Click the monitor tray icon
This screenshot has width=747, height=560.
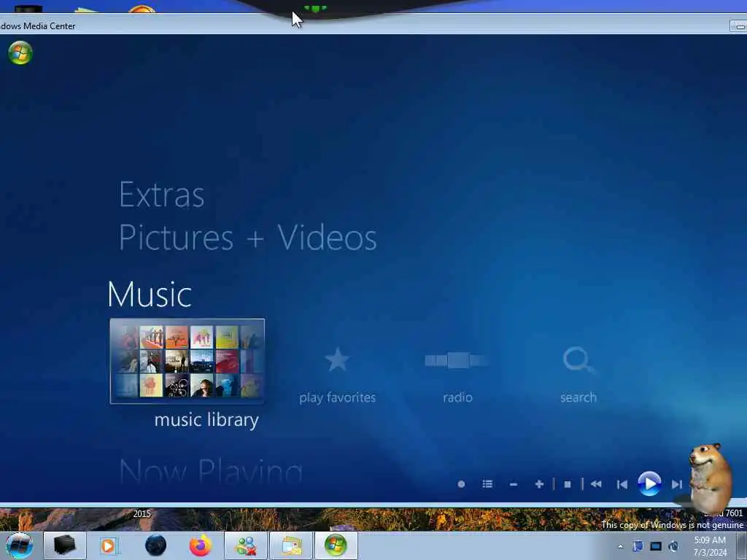pos(656,546)
